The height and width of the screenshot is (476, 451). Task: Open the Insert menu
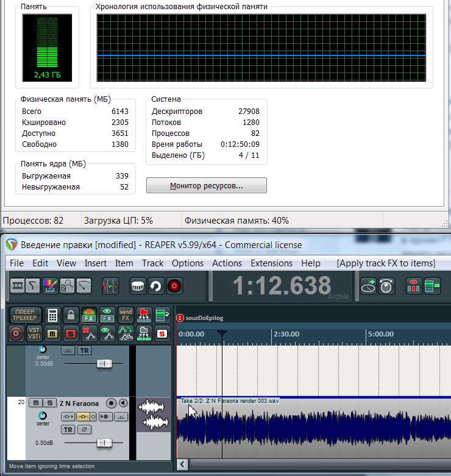coord(95,263)
